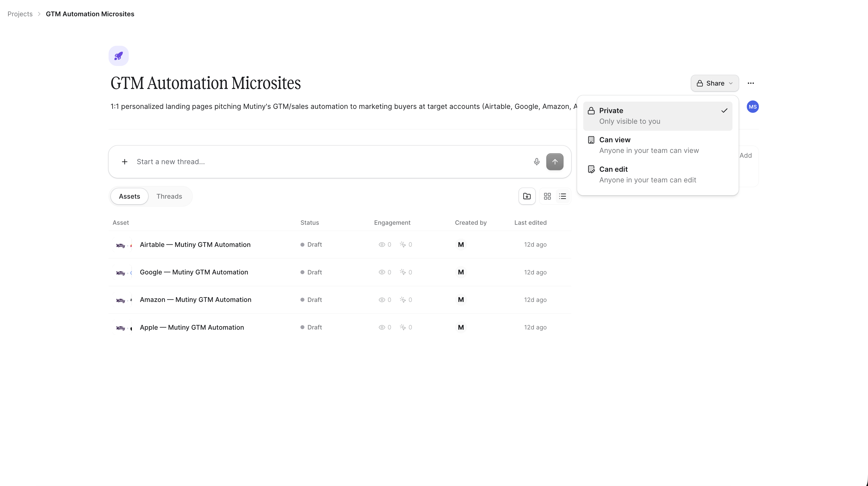
Task: Click the MS user avatar
Action: [x=753, y=107]
